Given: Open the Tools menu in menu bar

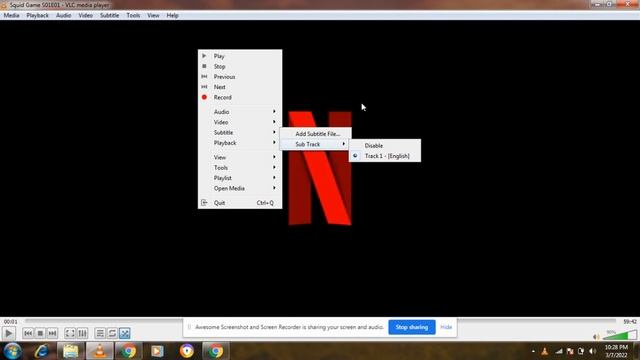Looking at the screenshot, I should pos(133,16).
